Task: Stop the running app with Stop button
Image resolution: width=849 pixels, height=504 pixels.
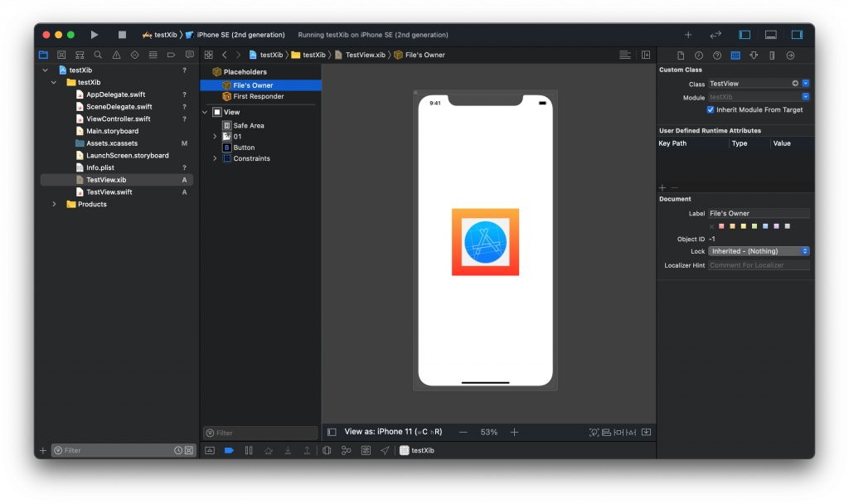Action: click(x=122, y=35)
